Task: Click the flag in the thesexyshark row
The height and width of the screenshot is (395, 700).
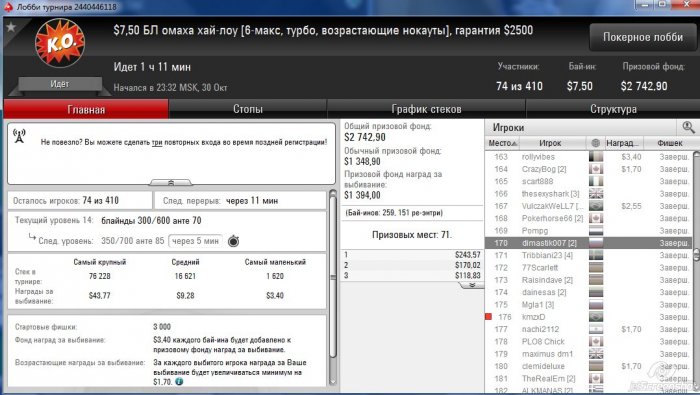Action: coord(596,194)
